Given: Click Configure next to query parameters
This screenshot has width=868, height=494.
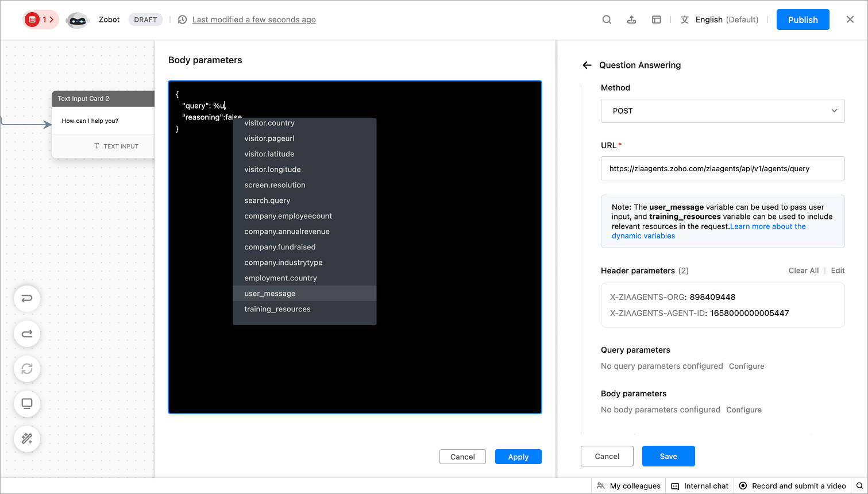Looking at the screenshot, I should click(x=746, y=366).
